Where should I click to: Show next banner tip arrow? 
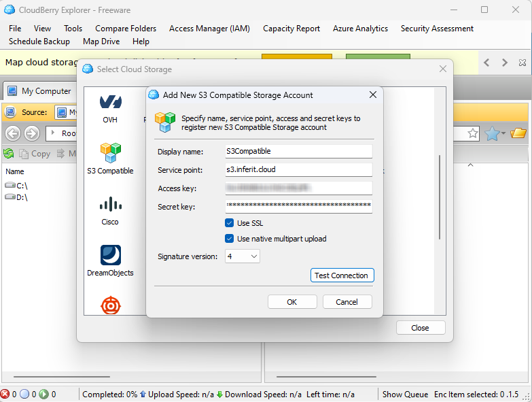pyautogui.click(x=505, y=63)
